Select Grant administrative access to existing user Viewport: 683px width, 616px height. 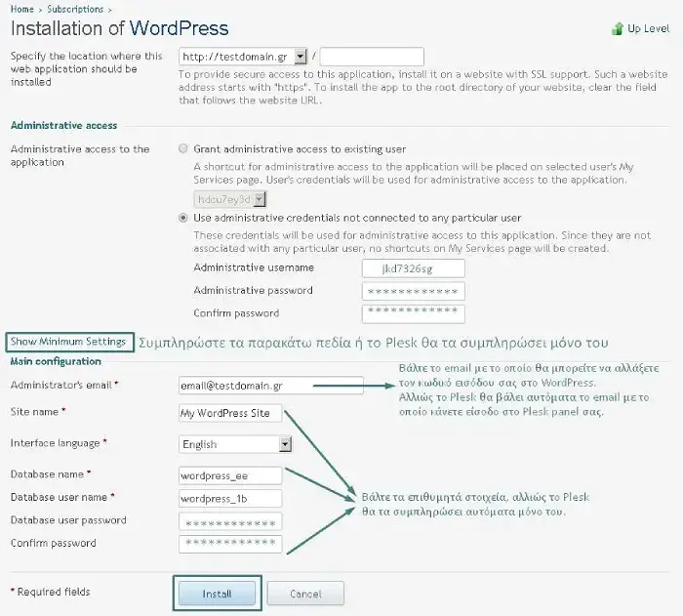(x=183, y=148)
